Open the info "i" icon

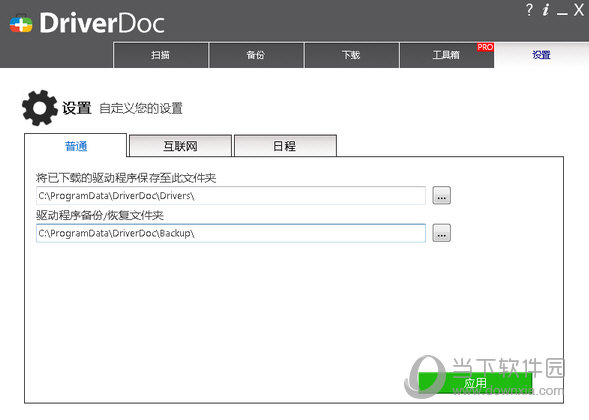pos(546,9)
